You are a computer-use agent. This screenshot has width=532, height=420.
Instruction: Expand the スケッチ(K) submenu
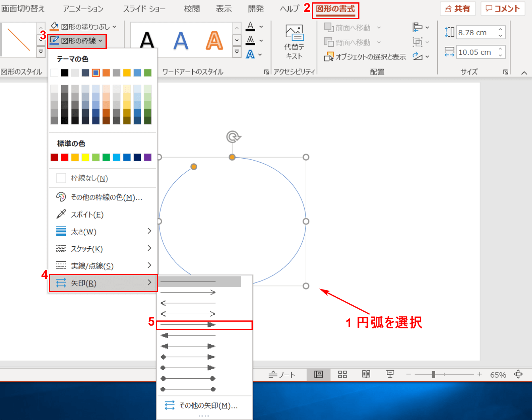point(103,248)
